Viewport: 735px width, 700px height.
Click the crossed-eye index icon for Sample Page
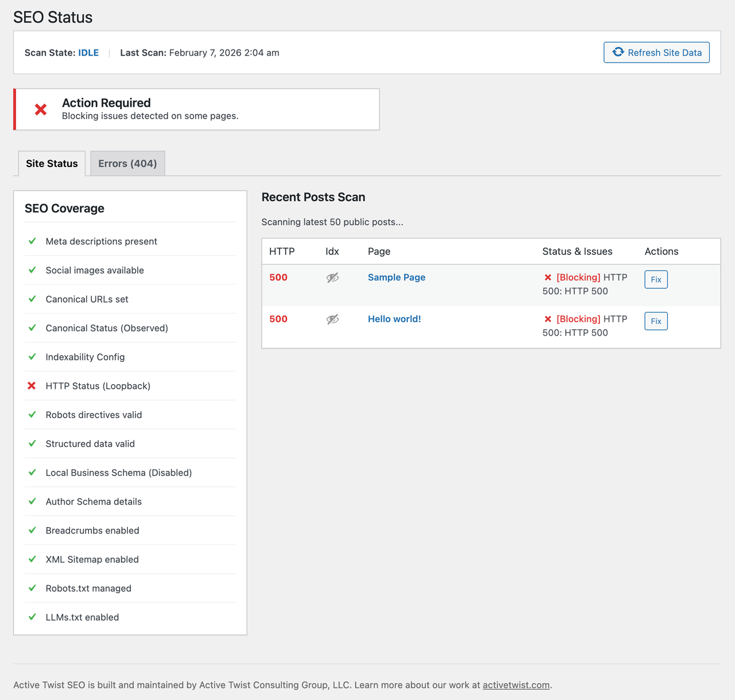pos(332,278)
